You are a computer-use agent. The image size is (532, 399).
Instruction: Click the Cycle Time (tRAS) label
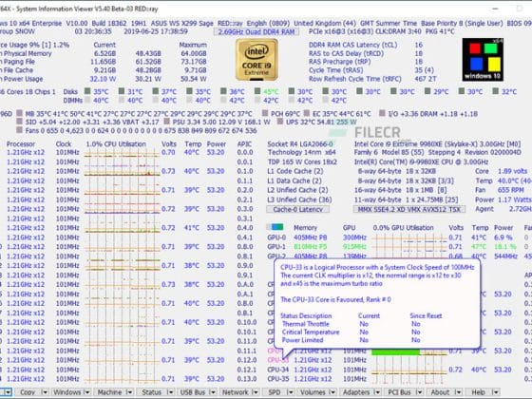335,70
